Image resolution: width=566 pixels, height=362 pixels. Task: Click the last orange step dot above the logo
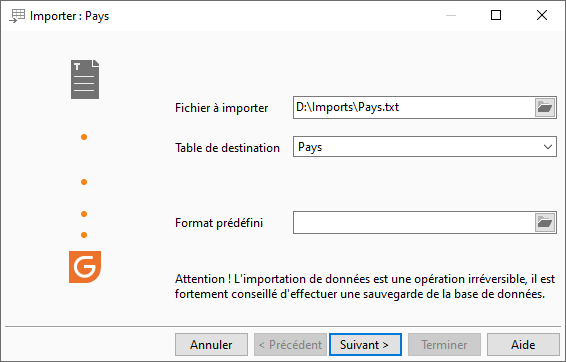84,235
